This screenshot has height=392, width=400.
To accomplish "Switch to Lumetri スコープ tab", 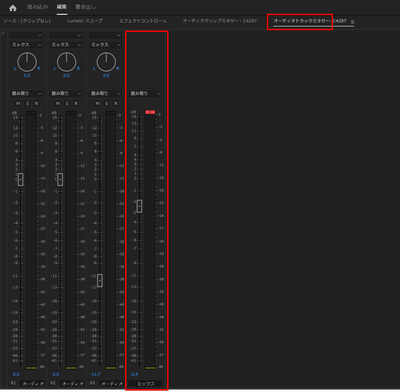I will click(x=85, y=21).
